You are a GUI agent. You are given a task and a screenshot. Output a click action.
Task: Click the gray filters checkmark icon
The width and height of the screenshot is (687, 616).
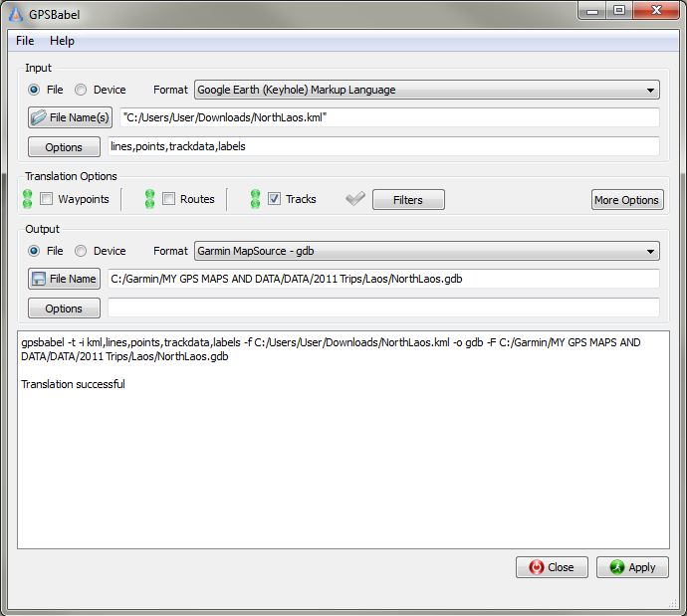pyautogui.click(x=354, y=199)
